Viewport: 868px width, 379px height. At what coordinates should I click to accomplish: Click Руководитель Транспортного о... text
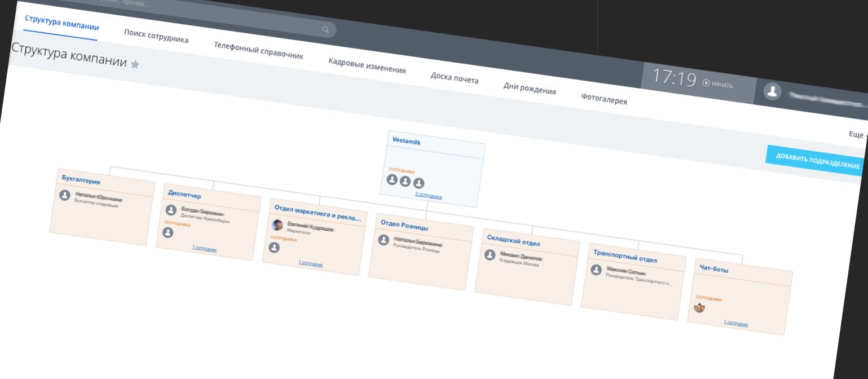639,279
